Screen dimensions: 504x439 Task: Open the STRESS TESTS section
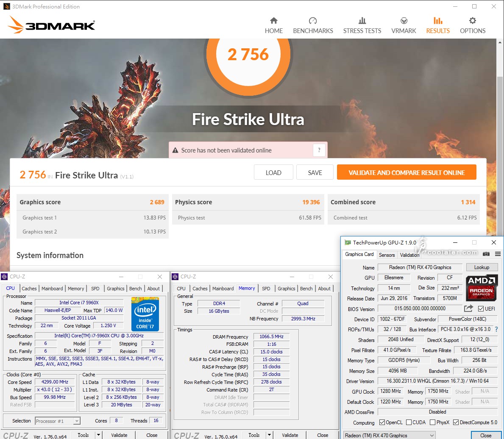click(362, 26)
